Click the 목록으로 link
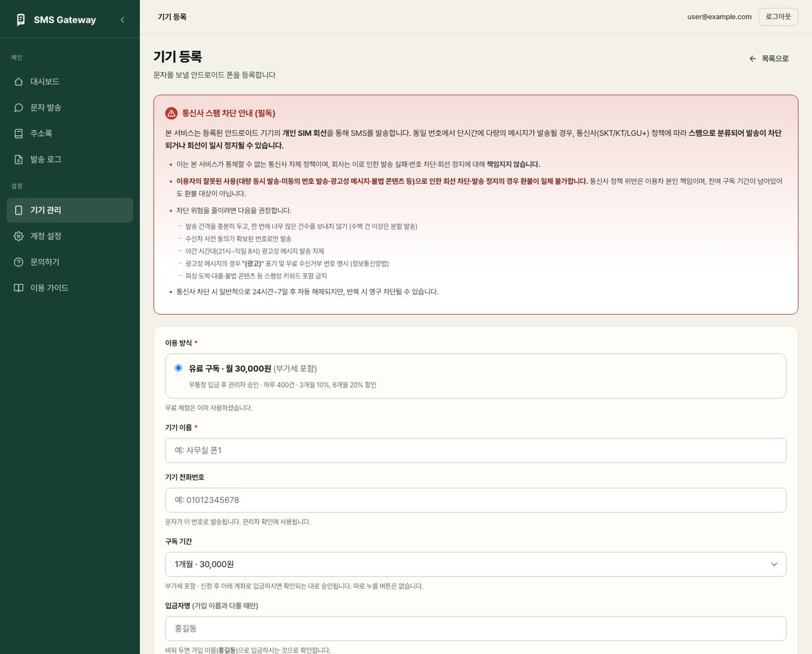Screen dimensions: 812x654 [x=769, y=59]
